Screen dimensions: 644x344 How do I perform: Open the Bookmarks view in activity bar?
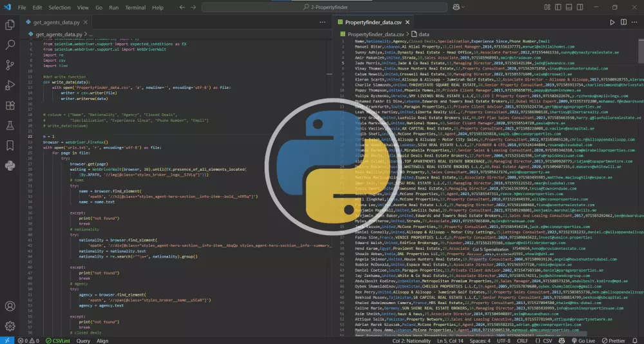tap(10, 146)
